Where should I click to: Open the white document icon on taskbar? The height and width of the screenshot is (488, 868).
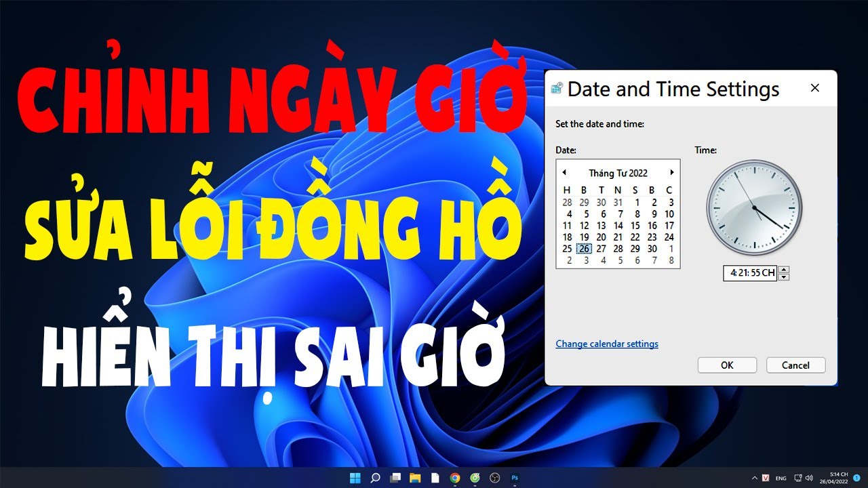tap(435, 478)
